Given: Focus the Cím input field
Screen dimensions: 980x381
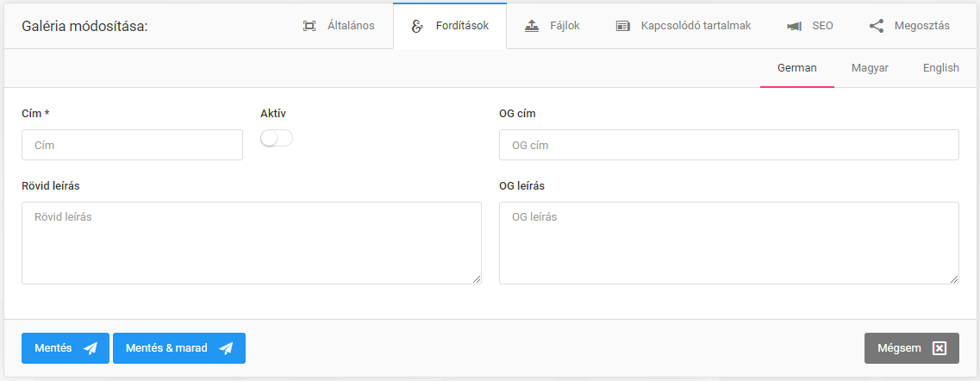Looking at the screenshot, I should (132, 145).
